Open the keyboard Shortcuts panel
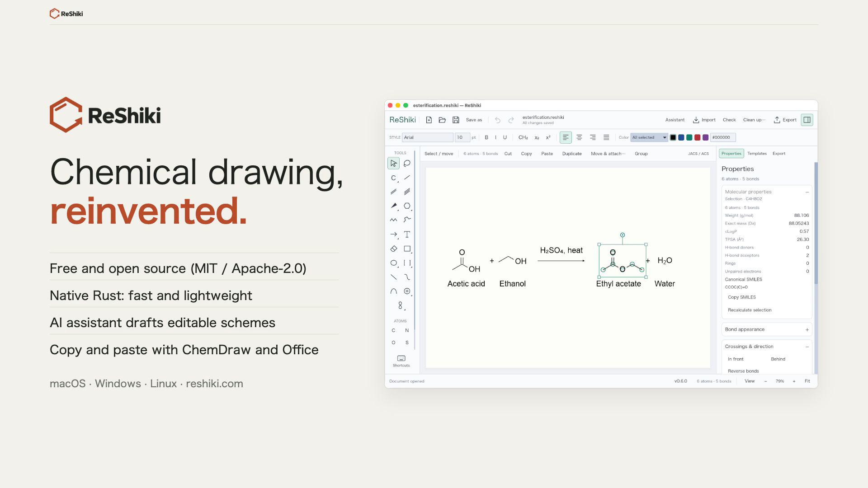The width and height of the screenshot is (868, 488). click(401, 361)
